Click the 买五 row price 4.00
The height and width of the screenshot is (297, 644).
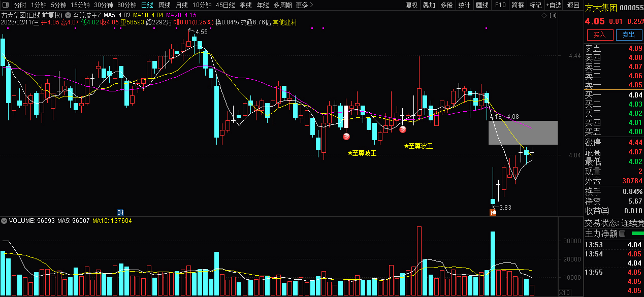click(x=635, y=131)
